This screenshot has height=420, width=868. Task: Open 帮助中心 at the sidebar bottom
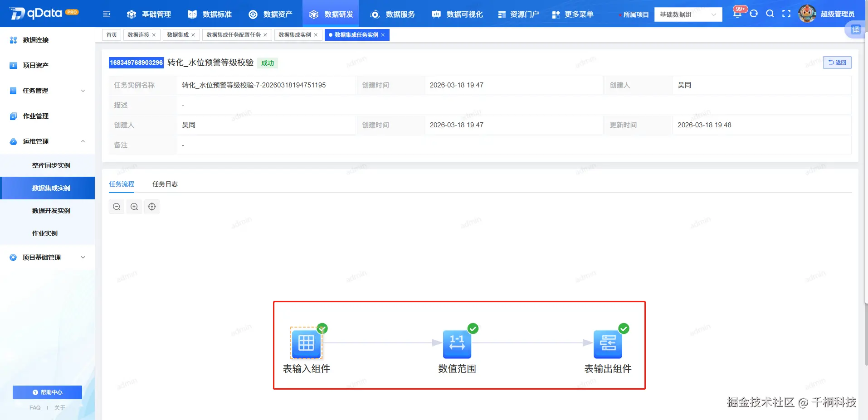point(47,392)
